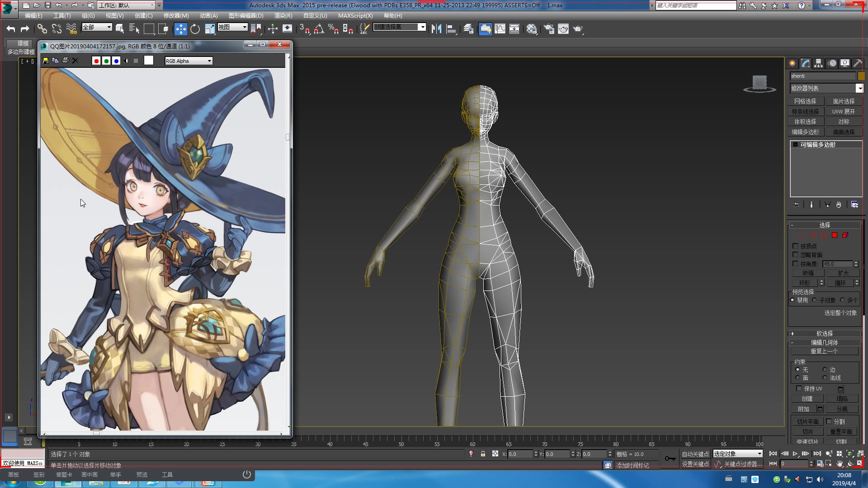Select Element sub-object level red cube
This screenshot has width=868, height=488.
[845, 235]
